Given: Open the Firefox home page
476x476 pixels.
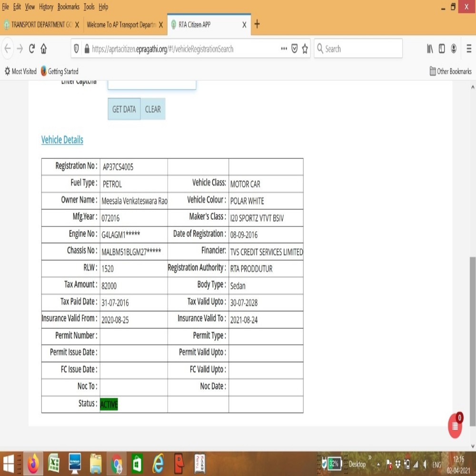Looking at the screenshot, I should [43, 49].
